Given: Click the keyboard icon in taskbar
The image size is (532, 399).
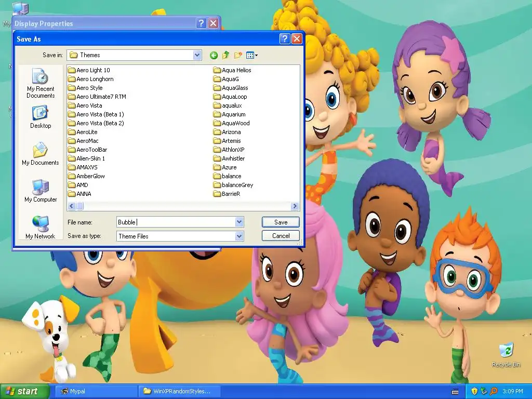Looking at the screenshot, I should click(455, 392).
